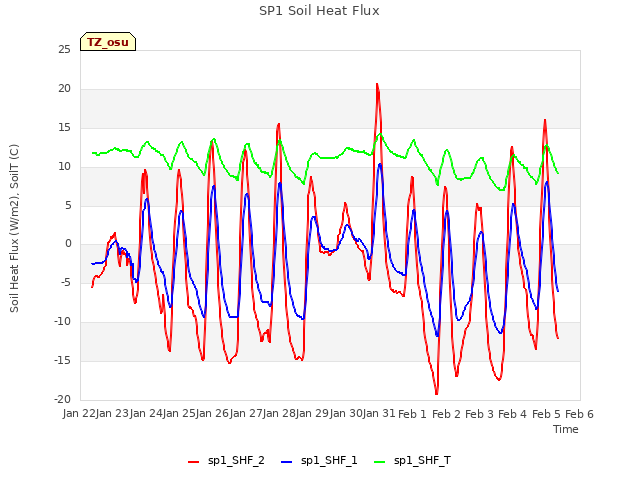Click the blue series highest peak near 10
The height and width of the screenshot is (480, 640).
(x=380, y=164)
